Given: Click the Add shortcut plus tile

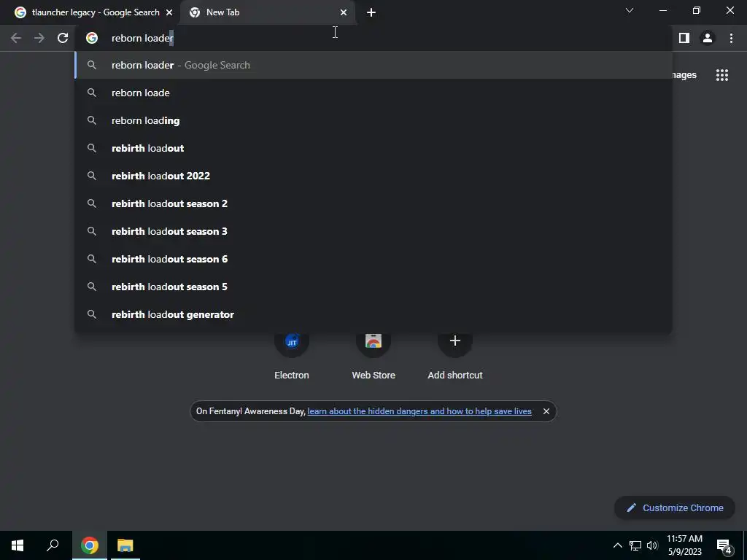Looking at the screenshot, I should coord(455,355).
